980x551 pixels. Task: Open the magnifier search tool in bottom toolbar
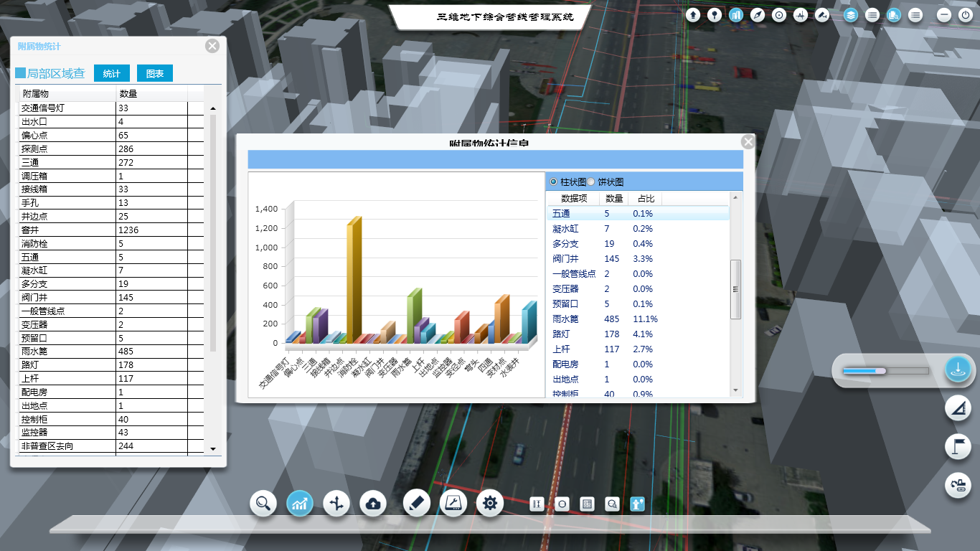click(x=263, y=504)
